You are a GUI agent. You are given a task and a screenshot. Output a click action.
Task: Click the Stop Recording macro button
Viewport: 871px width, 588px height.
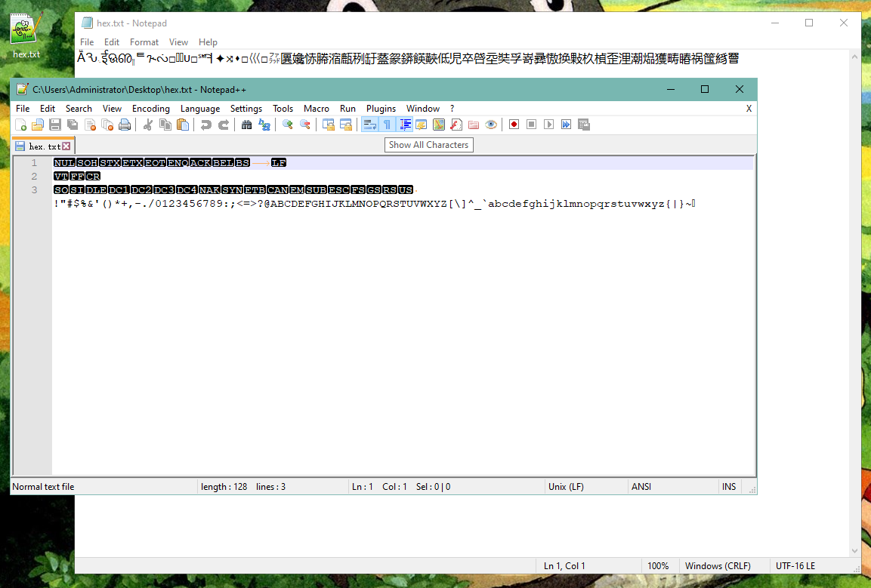click(531, 125)
